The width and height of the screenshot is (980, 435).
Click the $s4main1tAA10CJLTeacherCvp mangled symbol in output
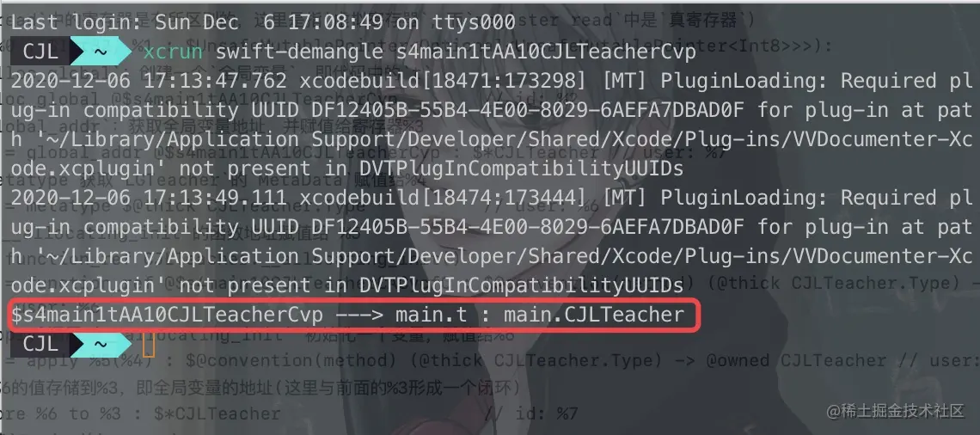(x=168, y=315)
